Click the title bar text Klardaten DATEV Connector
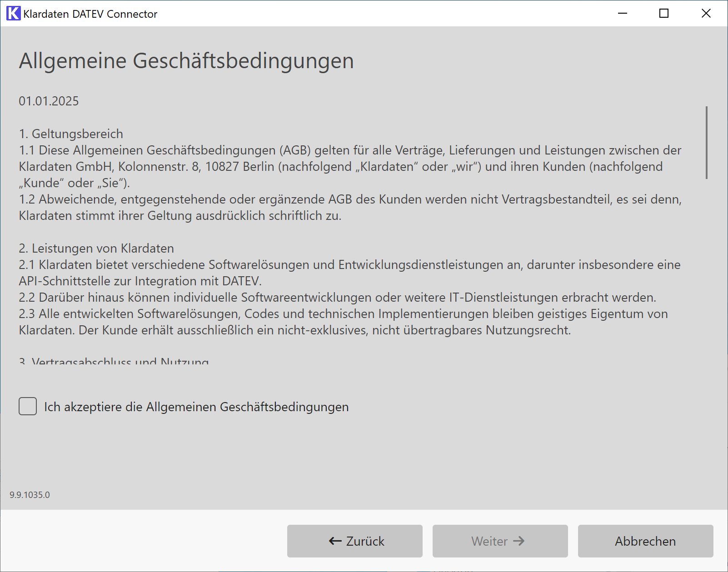The height and width of the screenshot is (572, 728). (90, 13)
